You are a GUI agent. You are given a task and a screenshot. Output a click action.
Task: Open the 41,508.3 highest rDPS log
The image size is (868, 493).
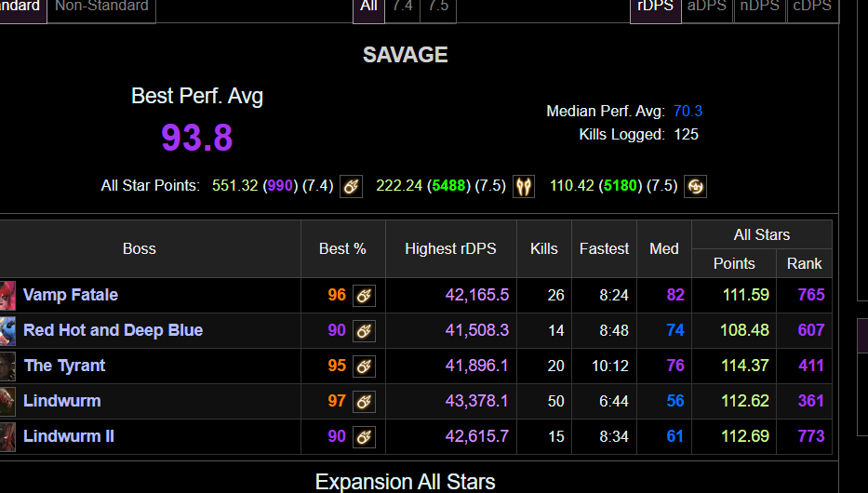pos(476,330)
